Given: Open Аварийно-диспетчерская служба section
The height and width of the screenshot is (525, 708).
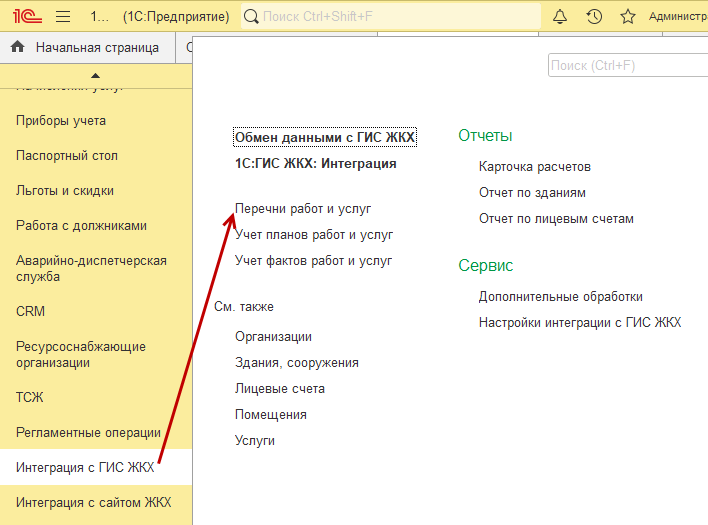Looking at the screenshot, I should coord(91,268).
